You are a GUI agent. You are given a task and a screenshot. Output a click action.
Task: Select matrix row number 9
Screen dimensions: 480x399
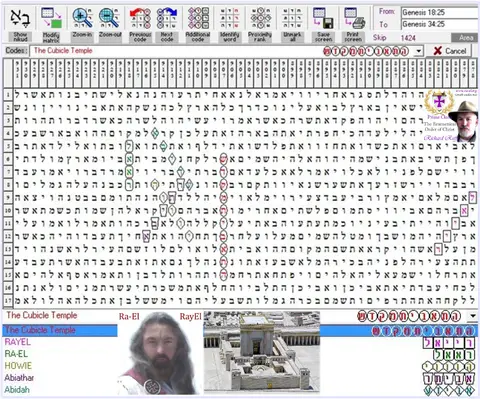coord(8,197)
